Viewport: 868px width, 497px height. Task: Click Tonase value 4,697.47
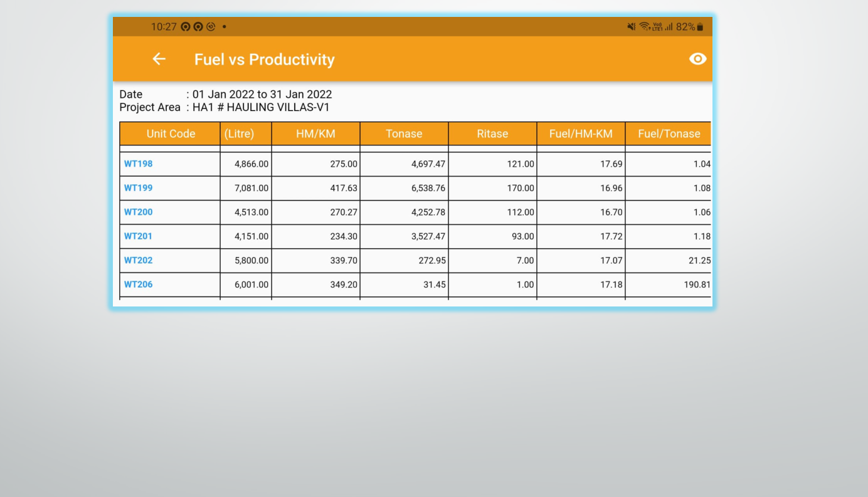428,164
